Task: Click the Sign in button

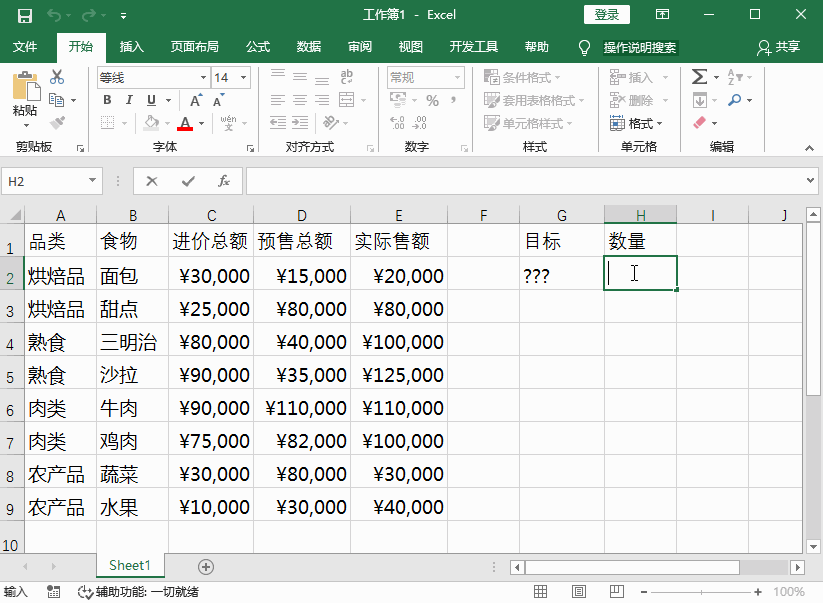Action: (x=606, y=15)
